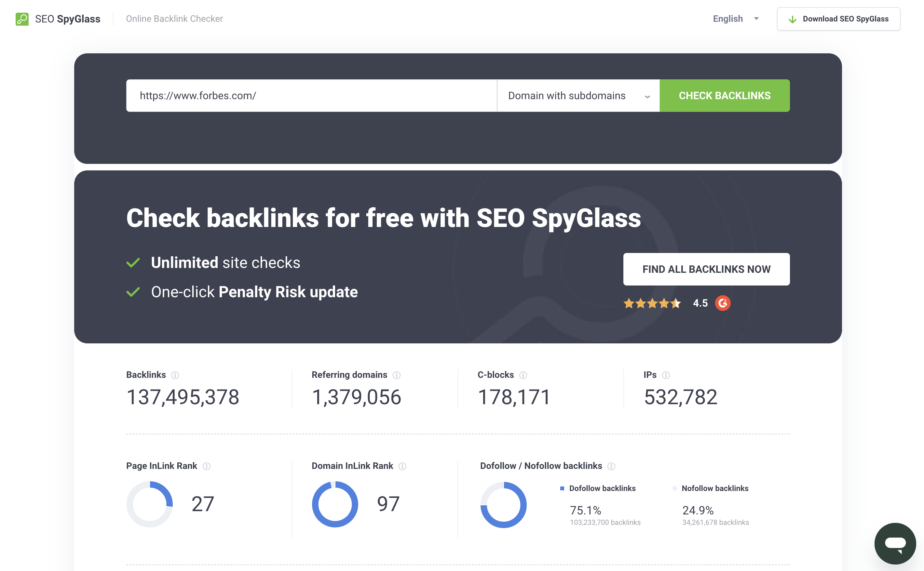Click the Dofollow/Nofollow donut chart

(504, 505)
